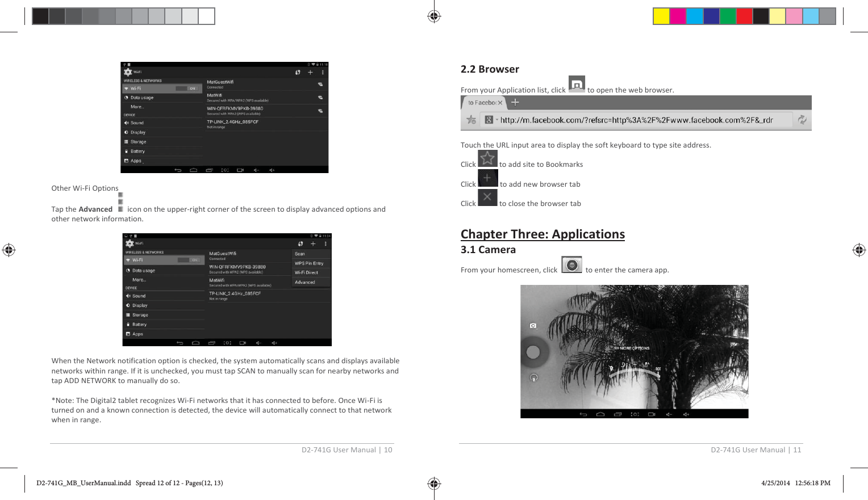Toggle the Wi-Fi ON switch in the 11:18 screenshot
Screen dimensions: 868x500
click(186, 89)
